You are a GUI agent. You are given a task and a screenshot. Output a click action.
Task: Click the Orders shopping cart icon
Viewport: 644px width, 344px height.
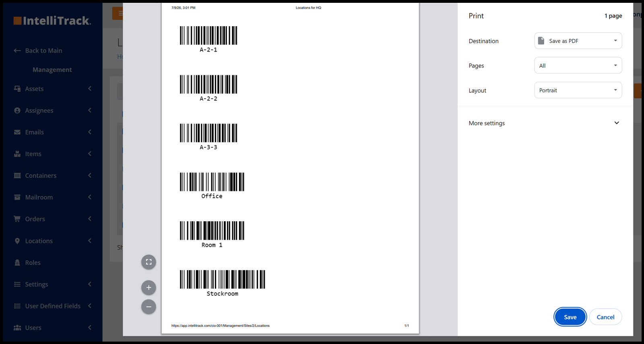click(17, 219)
